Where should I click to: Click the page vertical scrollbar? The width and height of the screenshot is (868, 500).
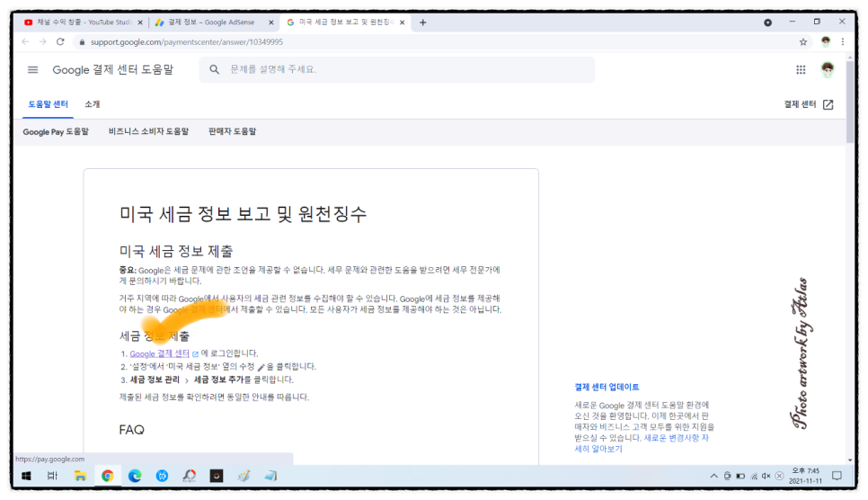850,100
